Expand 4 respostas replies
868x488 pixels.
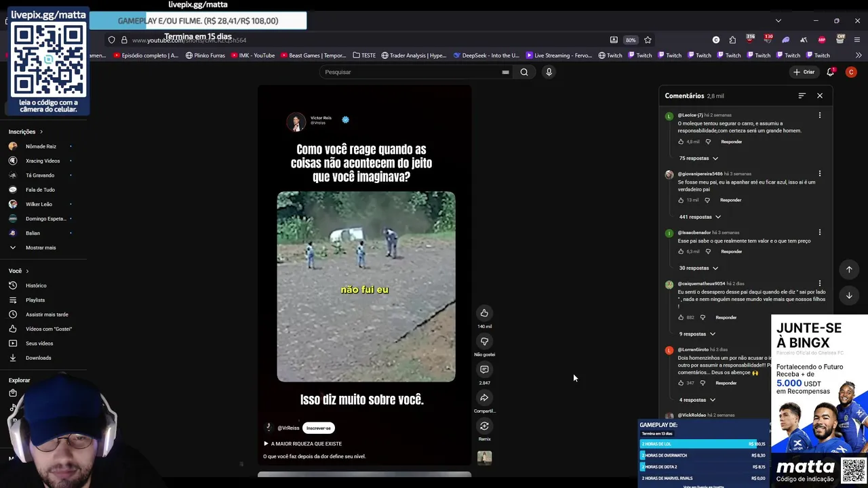pyautogui.click(x=697, y=400)
